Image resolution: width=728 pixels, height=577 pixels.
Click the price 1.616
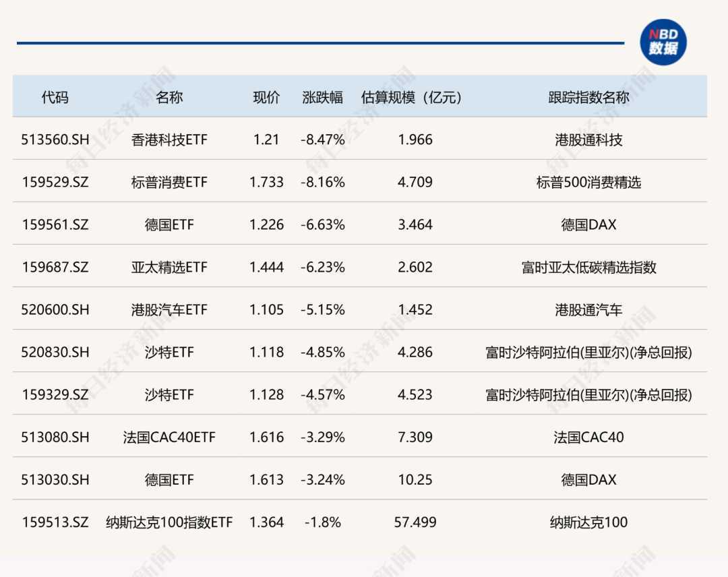(266, 437)
